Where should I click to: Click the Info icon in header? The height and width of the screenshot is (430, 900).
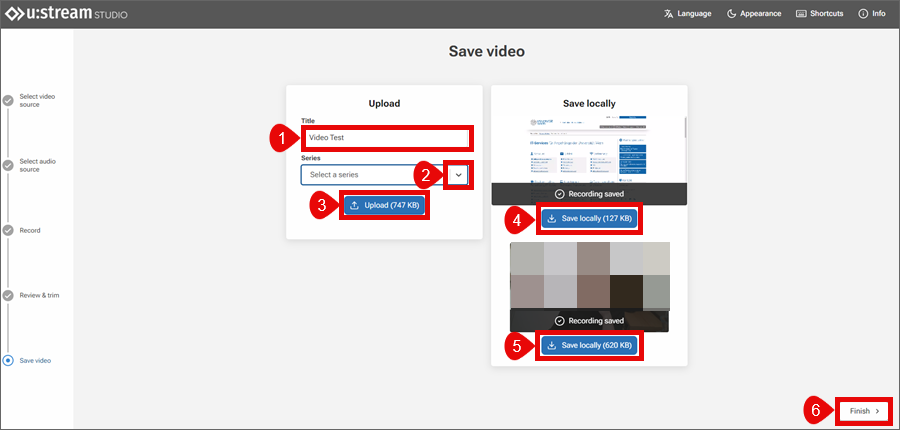863,14
